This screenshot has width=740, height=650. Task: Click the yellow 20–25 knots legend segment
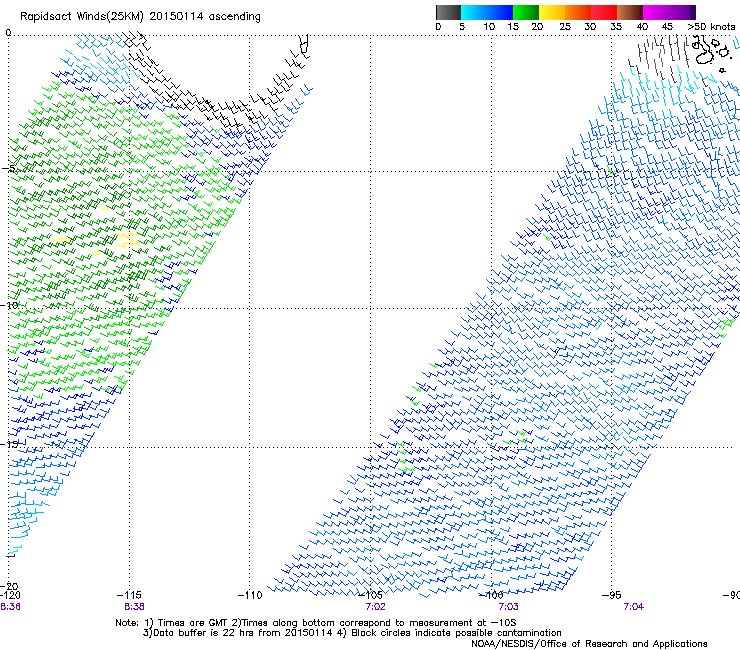tap(552, 12)
